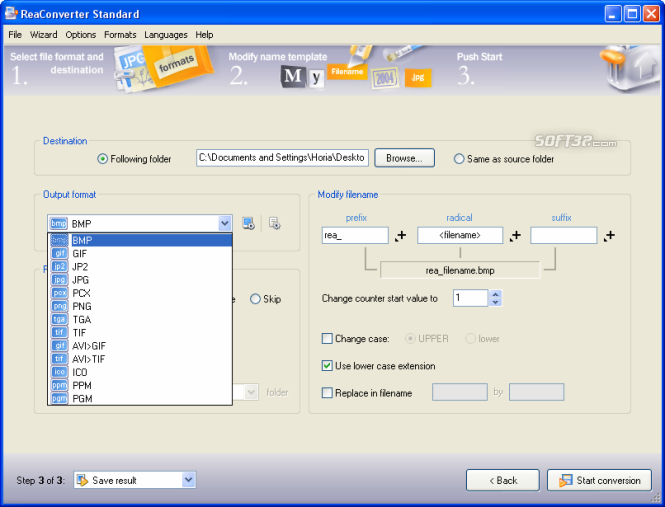Open the File menu

(x=15, y=35)
